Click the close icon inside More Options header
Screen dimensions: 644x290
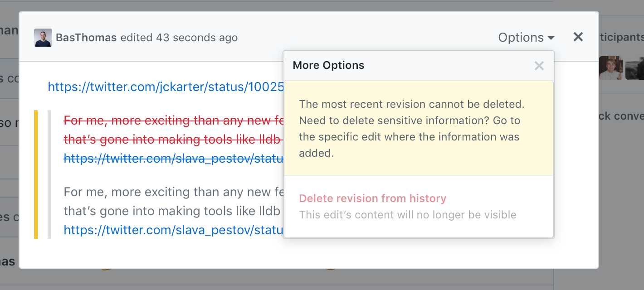(539, 66)
